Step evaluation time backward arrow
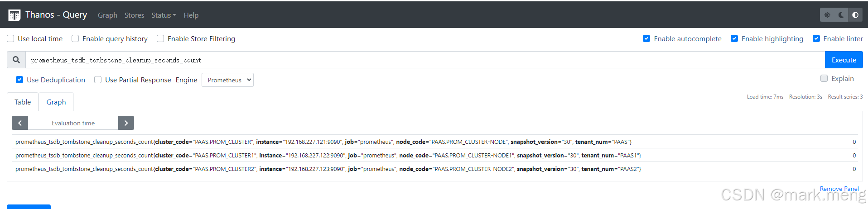The width and height of the screenshot is (868, 209). (20, 123)
